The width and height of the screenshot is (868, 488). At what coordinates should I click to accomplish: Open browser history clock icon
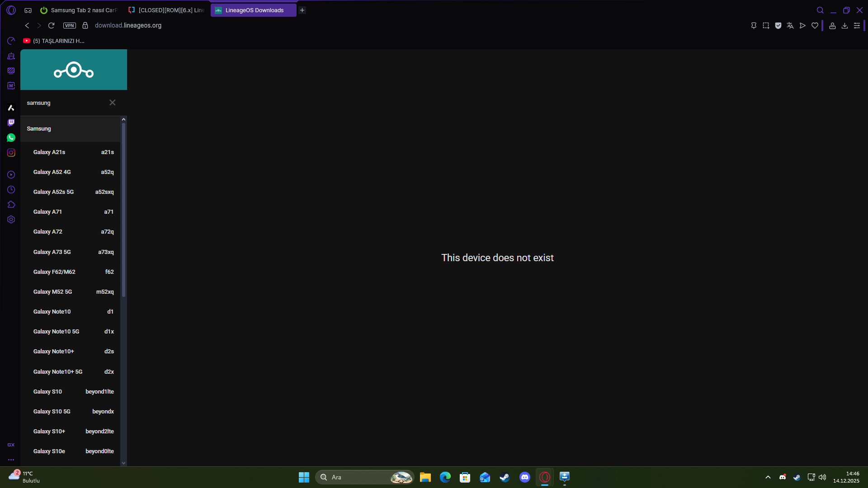tap(11, 190)
